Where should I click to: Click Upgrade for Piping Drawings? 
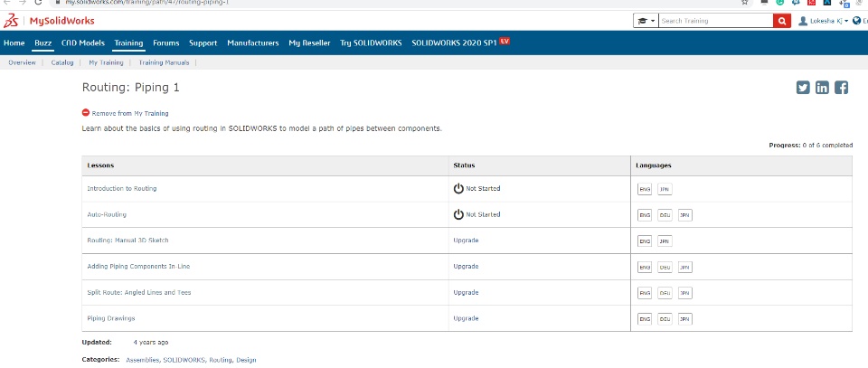click(467, 319)
